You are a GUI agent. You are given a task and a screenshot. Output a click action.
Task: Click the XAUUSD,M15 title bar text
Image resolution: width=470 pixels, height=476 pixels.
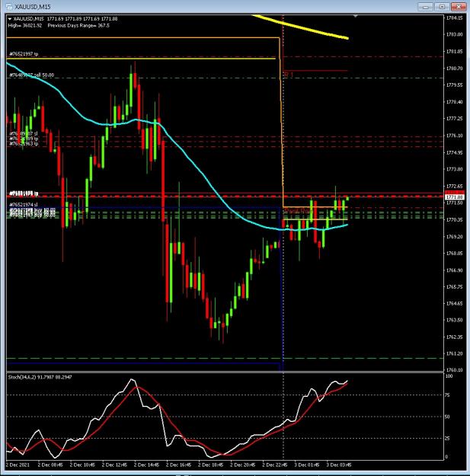pos(33,7)
